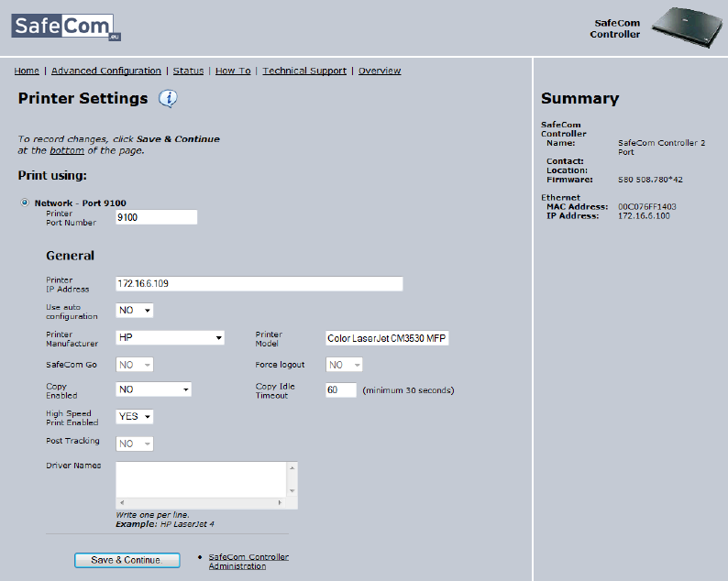Click the summary IP address 172.16.6.100
The width and height of the screenshot is (728, 581).
pos(644,215)
